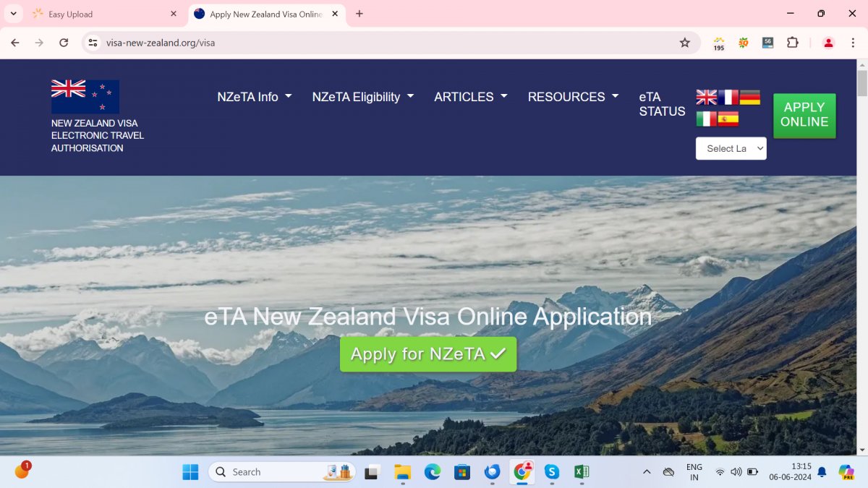
Task: Open the Chrome extensions puzzle icon
Action: click(x=793, y=43)
